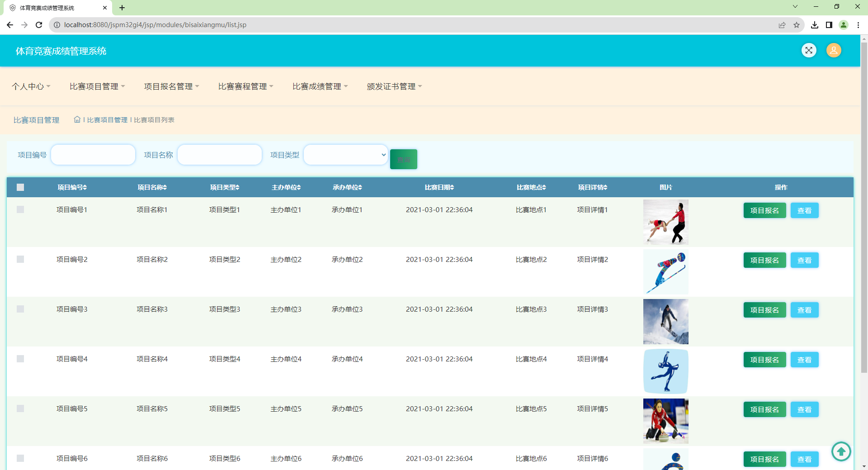Click the 体育竞赛成绩管理系统 header title

coord(61,51)
